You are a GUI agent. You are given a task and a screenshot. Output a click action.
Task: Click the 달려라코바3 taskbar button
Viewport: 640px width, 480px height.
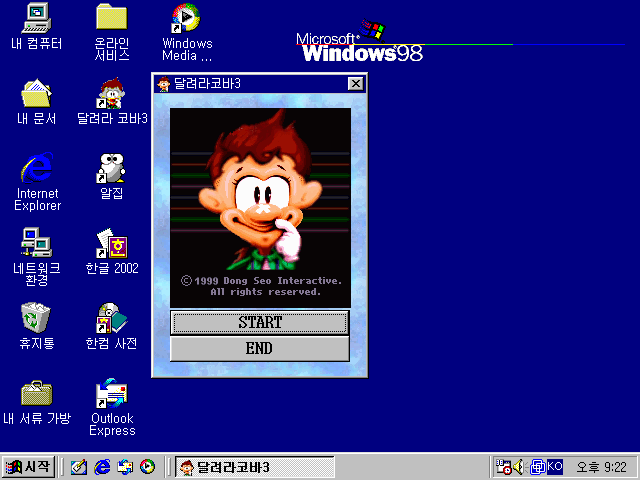coord(255,467)
